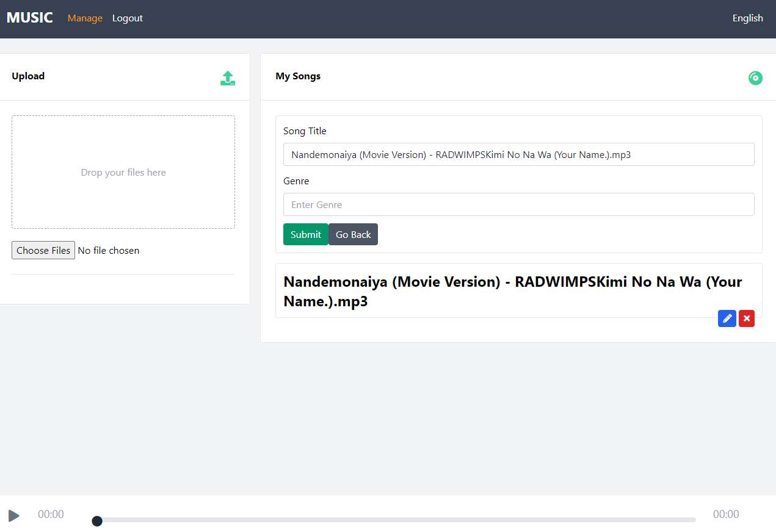Click the blue pencil edit icon
The image size is (776, 532).
tap(727, 318)
